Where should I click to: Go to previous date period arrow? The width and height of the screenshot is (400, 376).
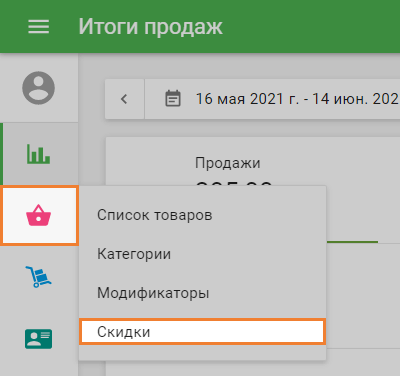[x=124, y=99]
